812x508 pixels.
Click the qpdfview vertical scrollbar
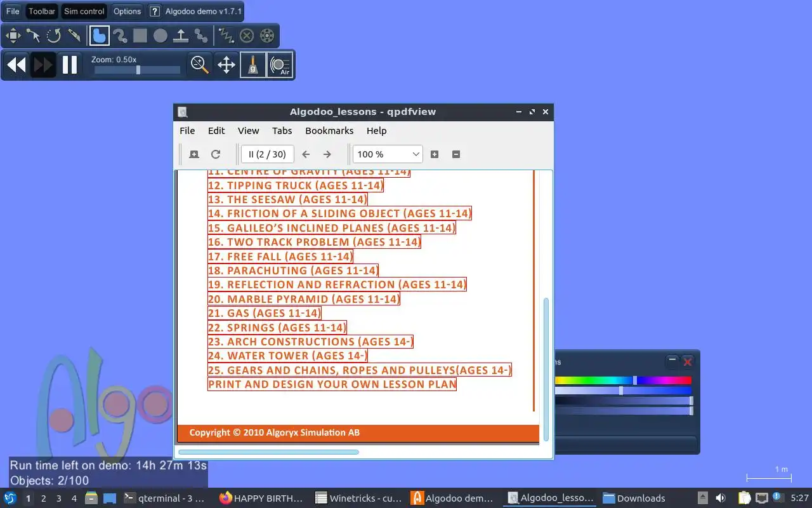[546, 368]
